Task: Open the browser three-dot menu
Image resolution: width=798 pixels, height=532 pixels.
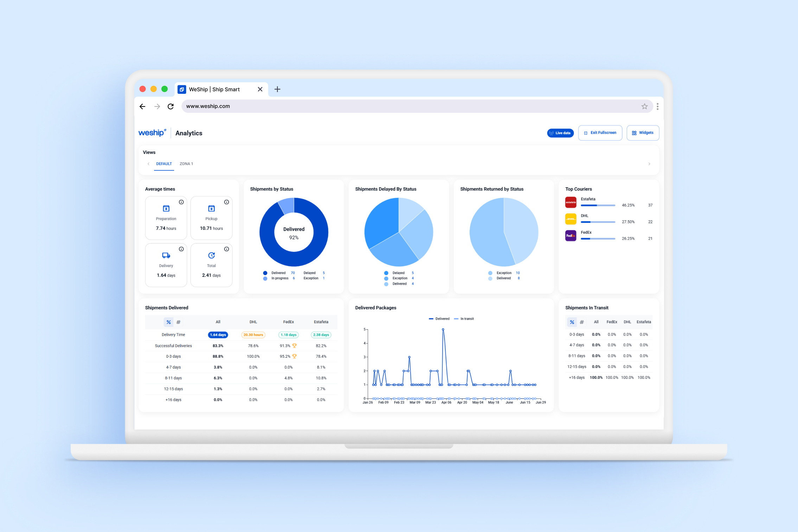Action: tap(657, 106)
